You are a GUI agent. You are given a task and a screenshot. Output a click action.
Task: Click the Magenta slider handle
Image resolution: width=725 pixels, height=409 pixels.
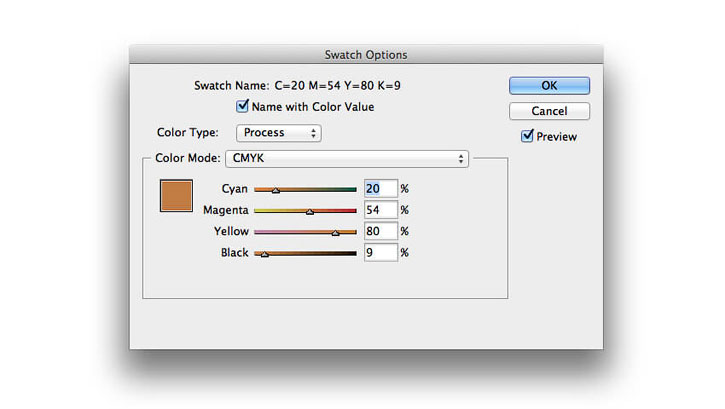[310, 211]
